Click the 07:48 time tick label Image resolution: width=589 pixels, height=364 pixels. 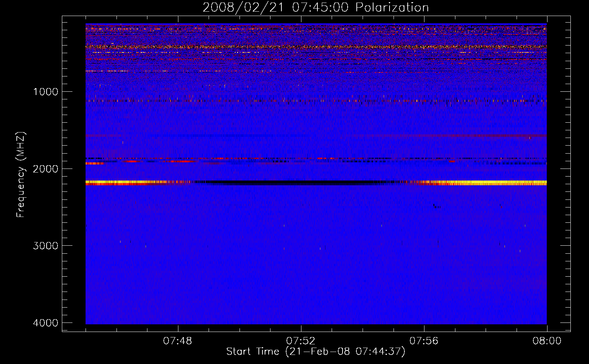tap(178, 341)
